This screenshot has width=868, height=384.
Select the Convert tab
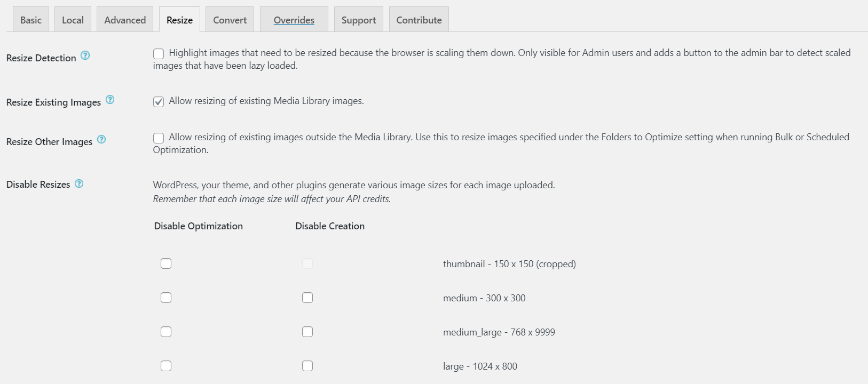(x=230, y=20)
